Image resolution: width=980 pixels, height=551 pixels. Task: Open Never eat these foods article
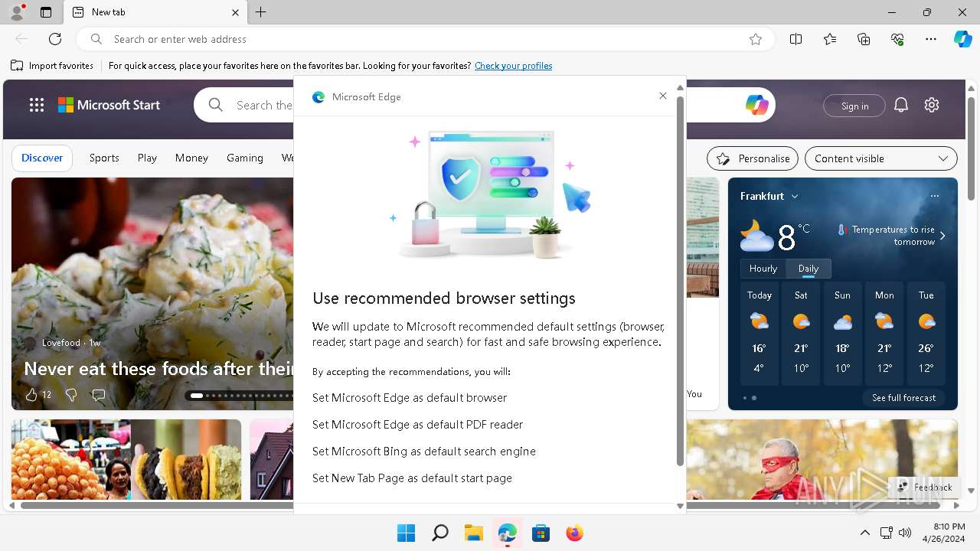159,369
